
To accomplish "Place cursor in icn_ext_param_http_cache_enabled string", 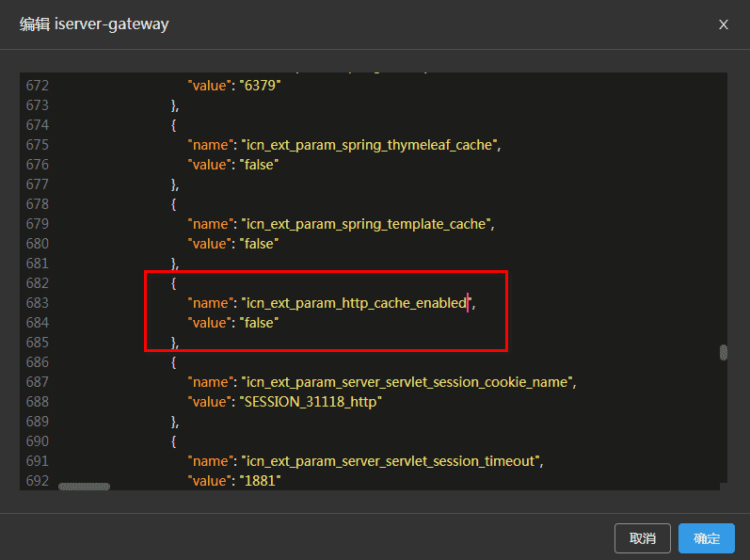I will [357, 303].
